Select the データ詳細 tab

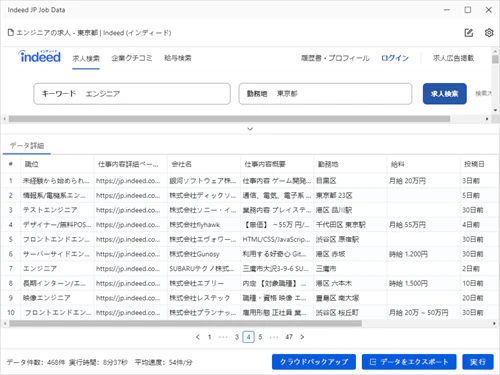(27, 146)
